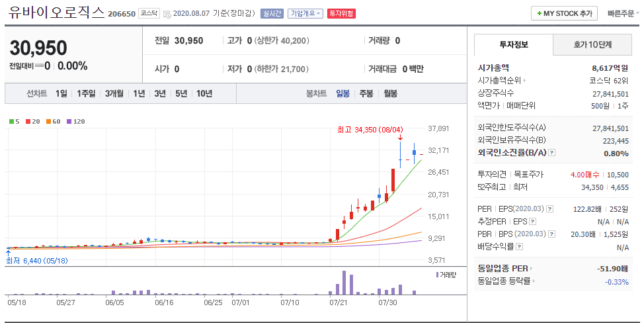The image size is (644, 323).
Task: Click the 20.30배 PBR value
Action: pyautogui.click(x=583, y=234)
